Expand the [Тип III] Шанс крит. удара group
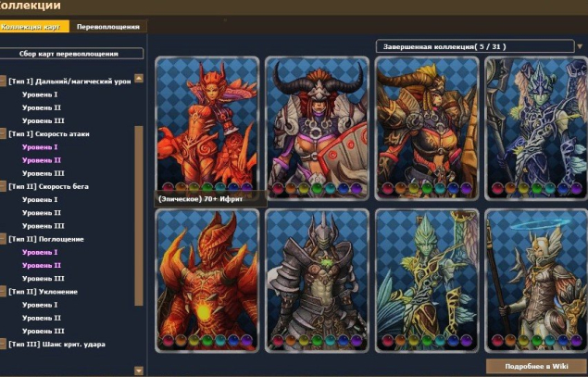The image size is (588, 377). click(x=4, y=345)
